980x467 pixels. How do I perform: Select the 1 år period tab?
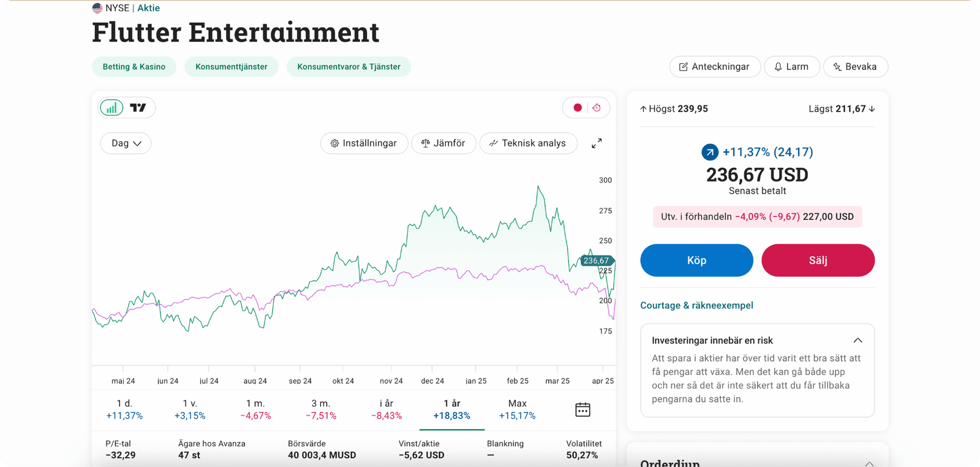(x=452, y=409)
